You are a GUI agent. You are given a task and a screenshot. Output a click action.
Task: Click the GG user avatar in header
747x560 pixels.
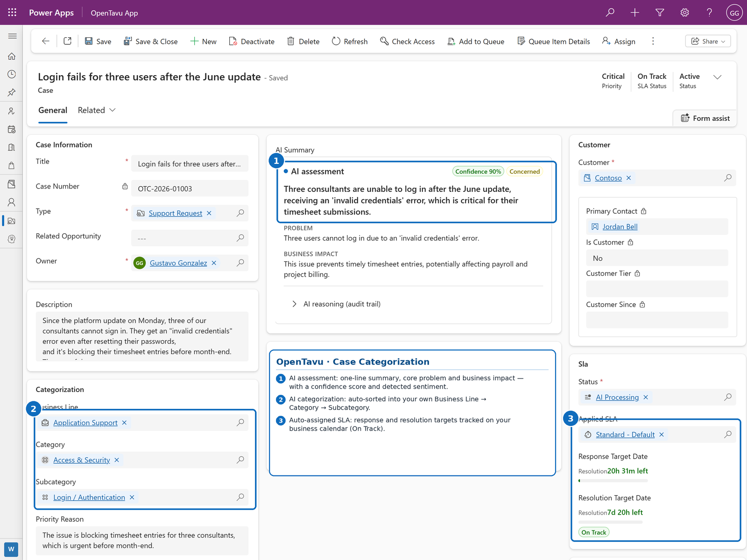click(x=734, y=13)
